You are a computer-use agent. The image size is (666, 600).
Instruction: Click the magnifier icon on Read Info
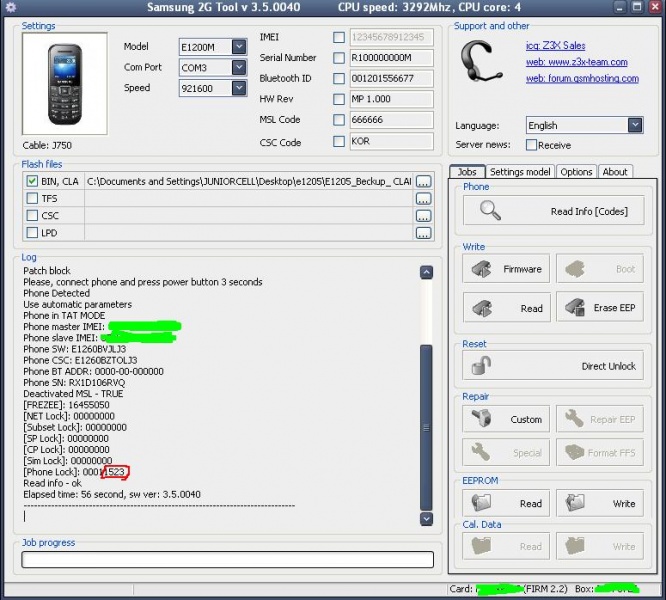click(x=490, y=210)
